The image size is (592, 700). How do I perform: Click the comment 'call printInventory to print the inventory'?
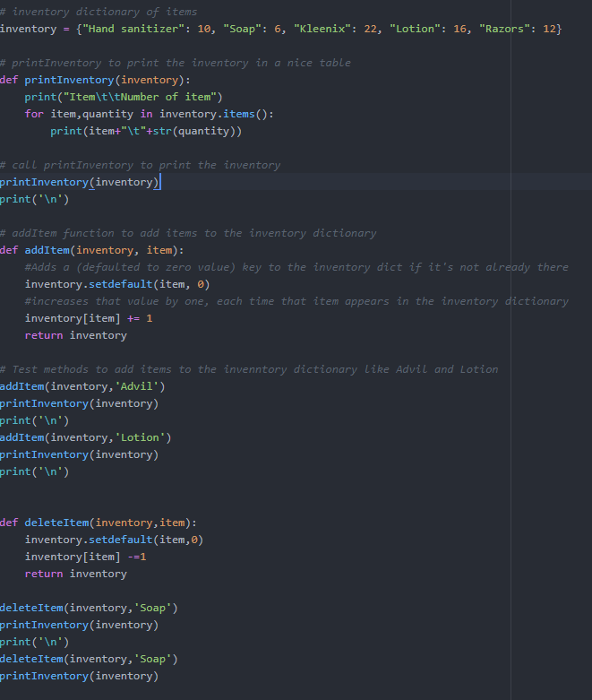[140, 165]
